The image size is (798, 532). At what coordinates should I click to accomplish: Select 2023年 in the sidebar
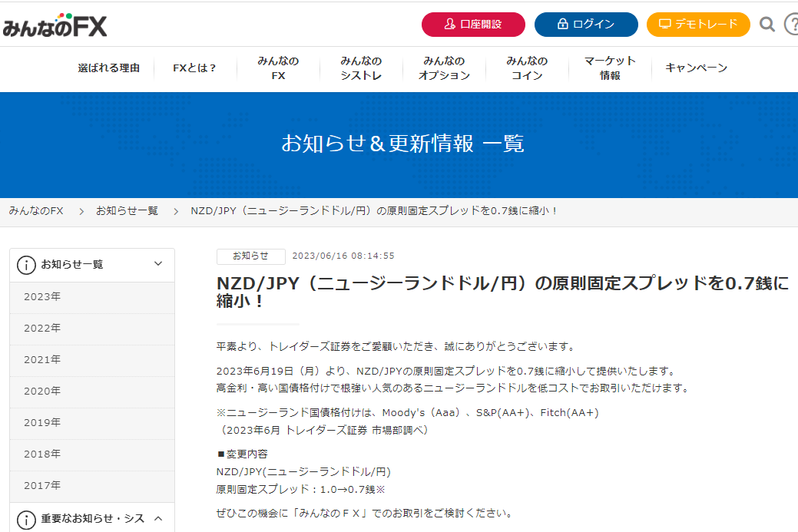[92, 297]
